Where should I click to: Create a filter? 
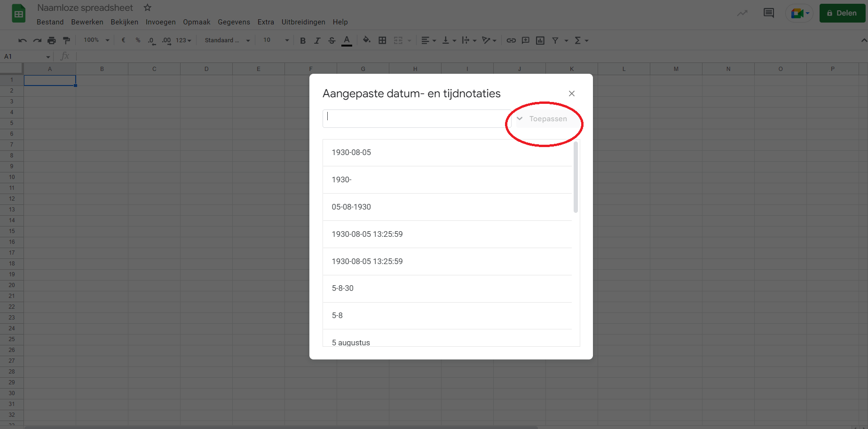pos(555,40)
